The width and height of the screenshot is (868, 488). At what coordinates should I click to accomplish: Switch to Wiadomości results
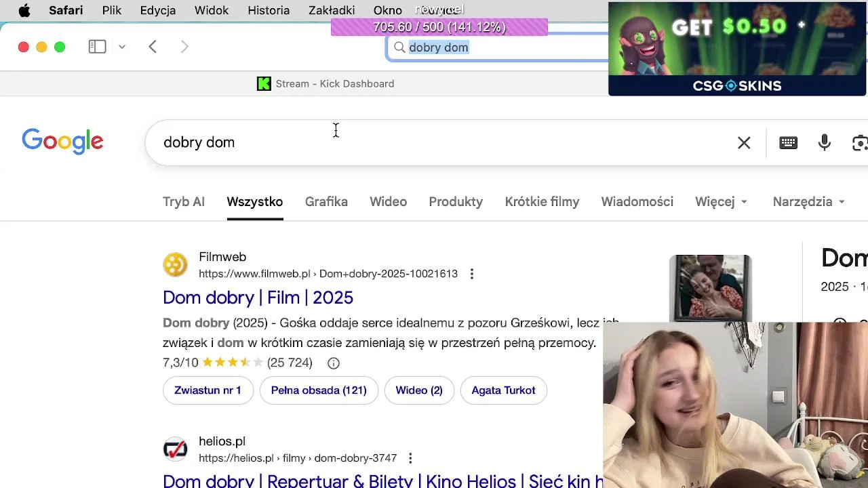(637, 202)
